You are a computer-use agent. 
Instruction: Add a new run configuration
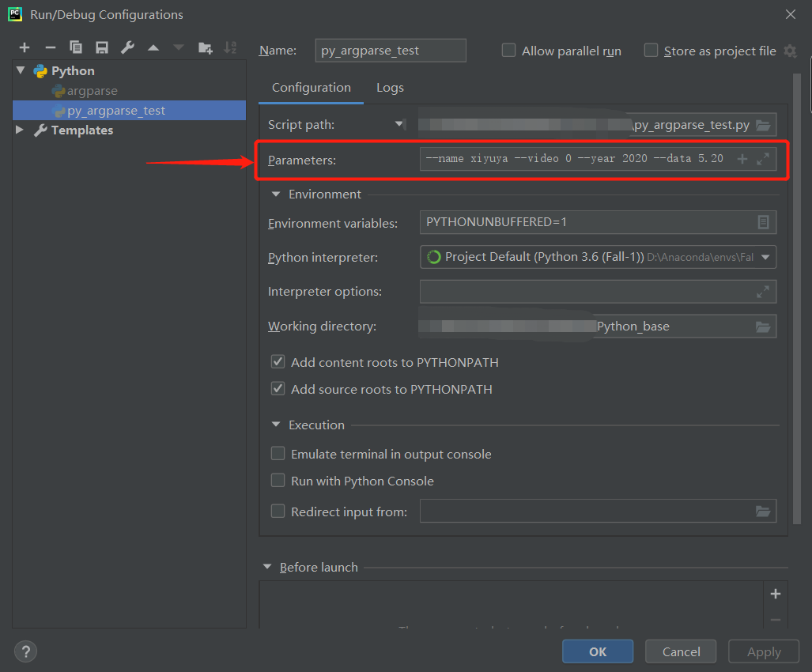tap(25, 48)
